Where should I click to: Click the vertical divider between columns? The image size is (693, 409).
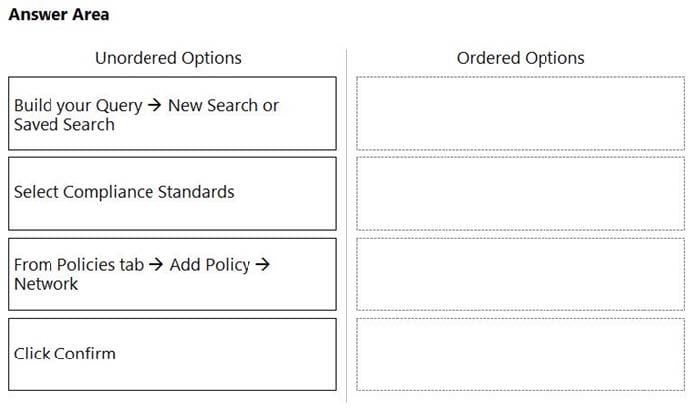[x=346, y=226]
